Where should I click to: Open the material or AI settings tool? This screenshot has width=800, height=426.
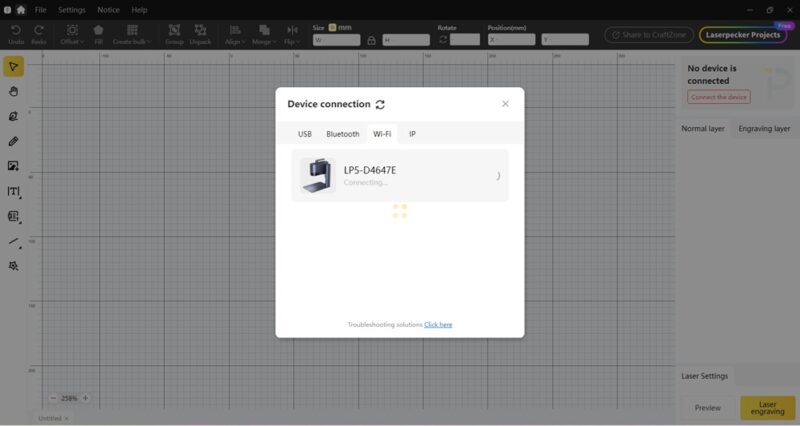(13, 266)
